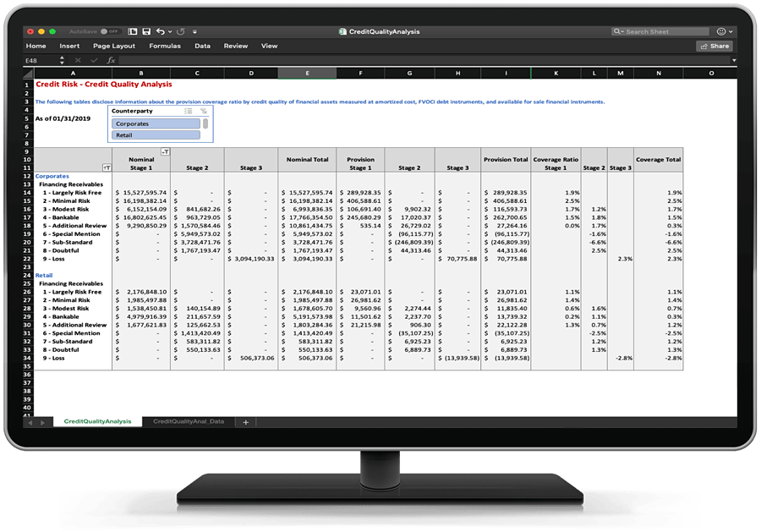761x532 pixels.
Task: Select the blue Corporates row label
Action: (52, 176)
